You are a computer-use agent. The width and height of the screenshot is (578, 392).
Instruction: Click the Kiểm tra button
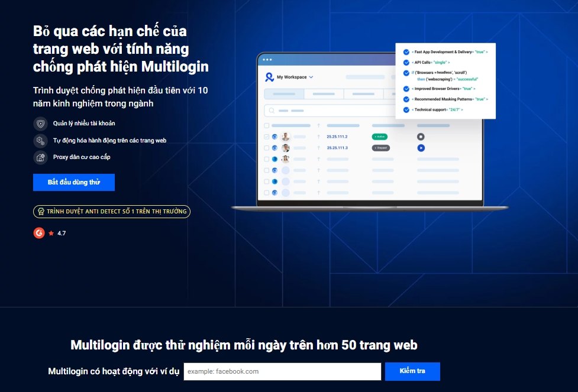coord(412,371)
